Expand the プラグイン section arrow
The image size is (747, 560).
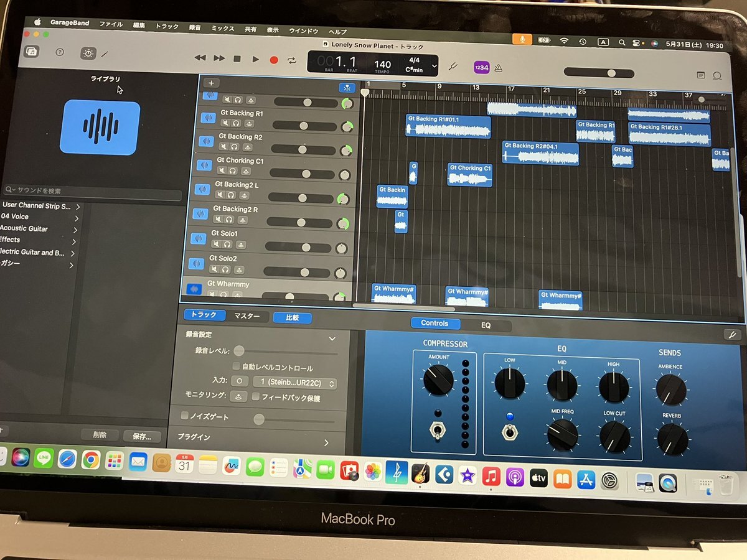[326, 442]
